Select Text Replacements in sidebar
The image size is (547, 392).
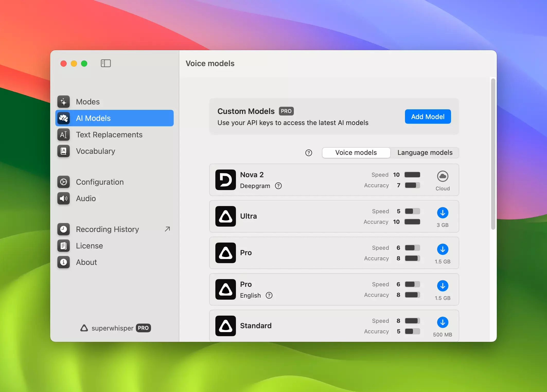coord(109,135)
